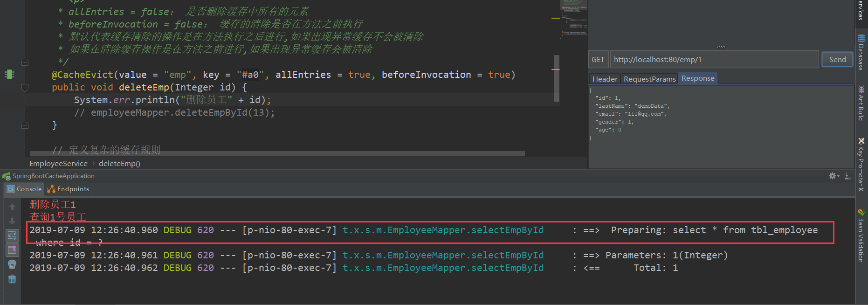868x305 pixels.
Task: Click the 'Total: 1' log line
Action: point(354,268)
